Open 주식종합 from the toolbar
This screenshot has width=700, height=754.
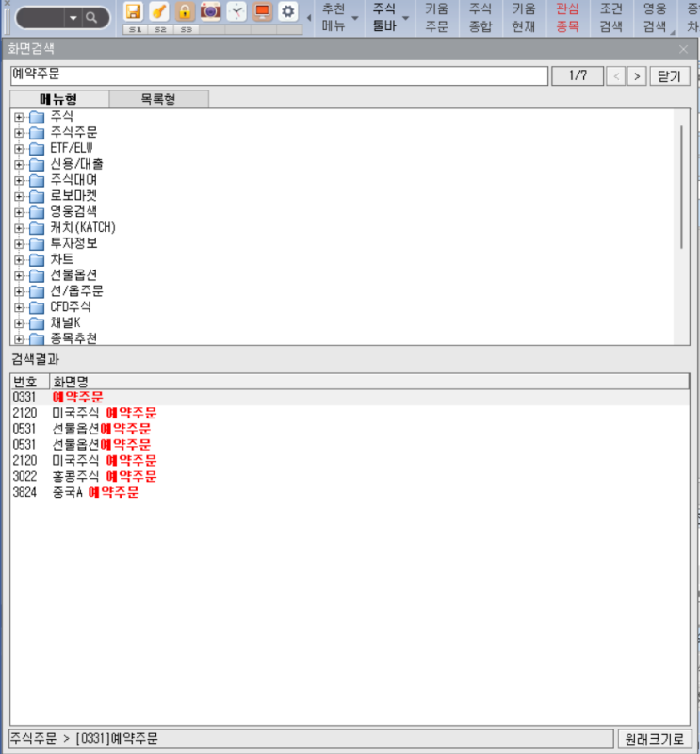480,18
